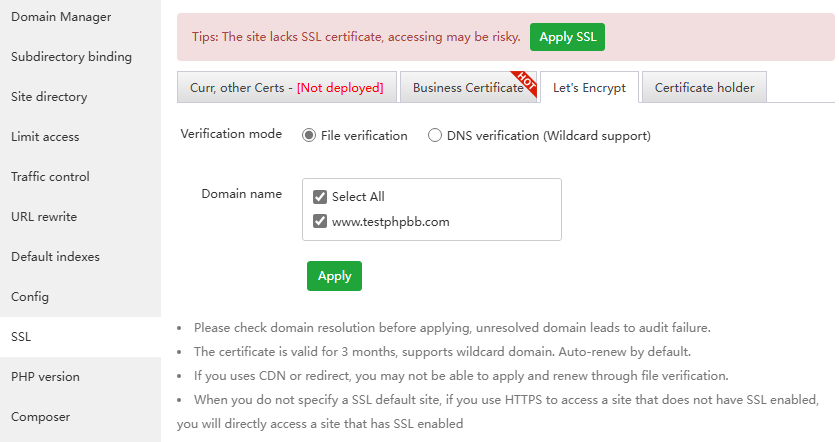Screen dimensions: 839x442
Task: Uncheck the www.testphpbb.com domain checkbox
Action: (x=320, y=221)
